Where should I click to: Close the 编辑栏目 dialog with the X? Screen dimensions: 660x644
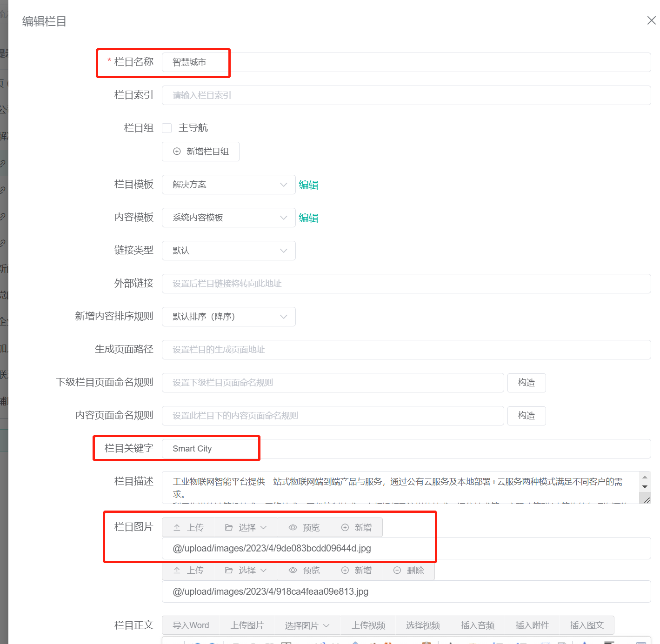651,20
